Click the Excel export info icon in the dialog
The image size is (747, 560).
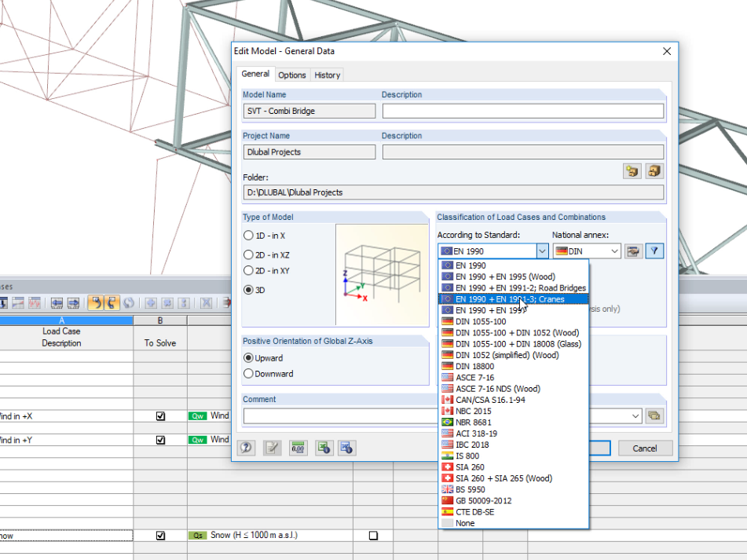point(324,448)
